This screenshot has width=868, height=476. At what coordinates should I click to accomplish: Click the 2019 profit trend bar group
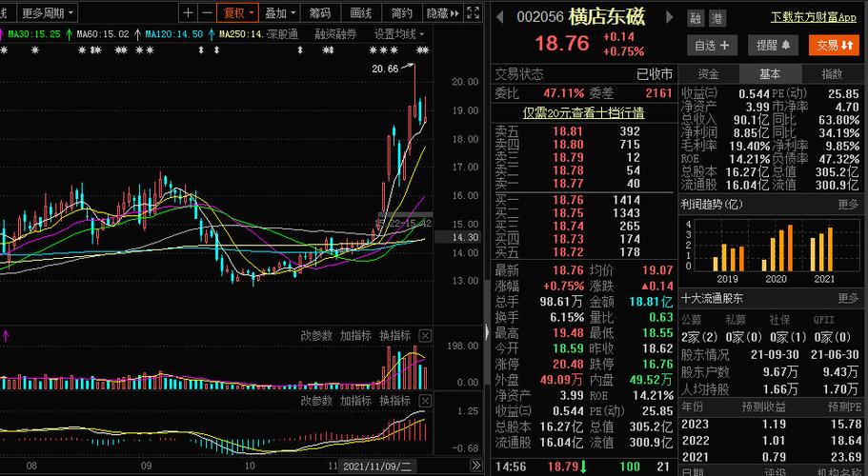point(729,257)
